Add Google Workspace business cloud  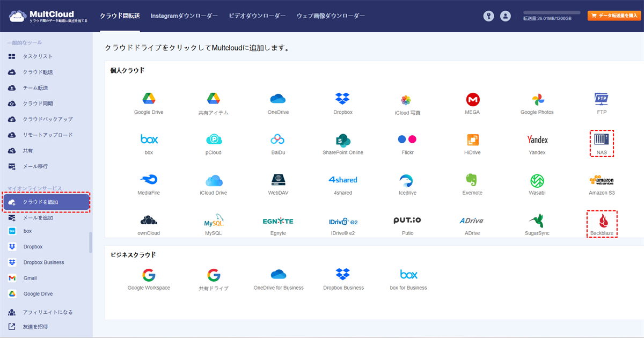pos(149,275)
